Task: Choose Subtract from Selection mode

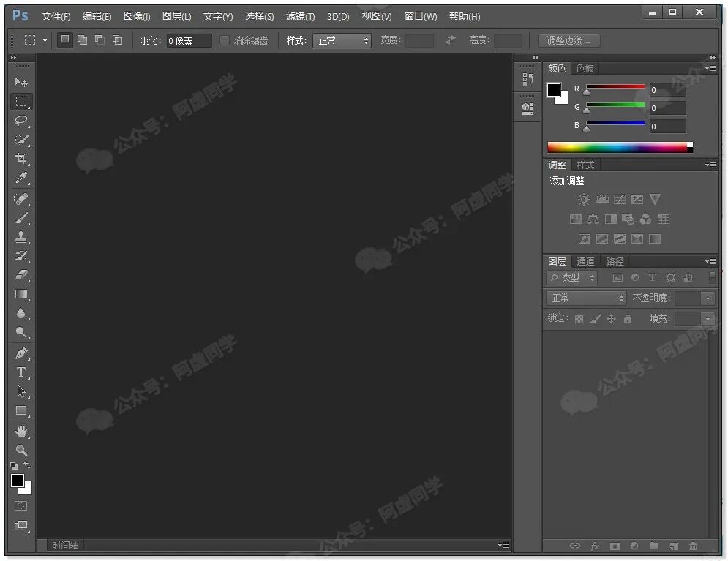Action: coord(100,40)
